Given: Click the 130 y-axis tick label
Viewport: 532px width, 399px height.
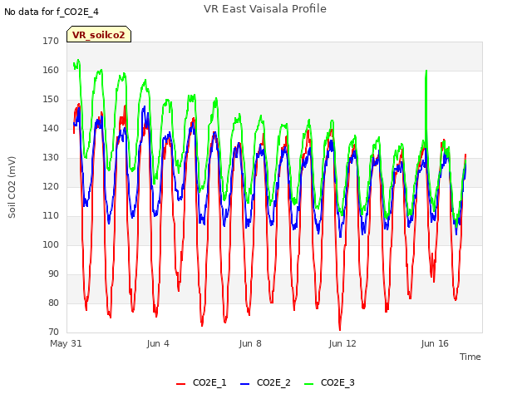Looking at the screenshot, I should (51, 158).
